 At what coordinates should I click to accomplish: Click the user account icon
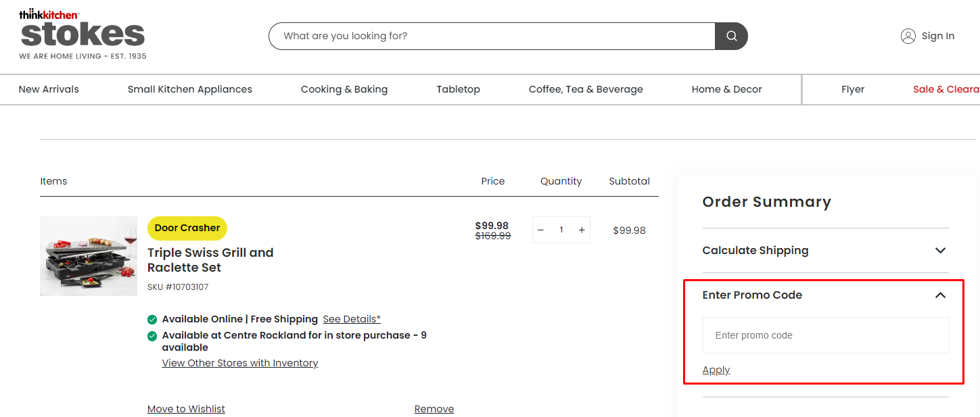click(x=908, y=36)
